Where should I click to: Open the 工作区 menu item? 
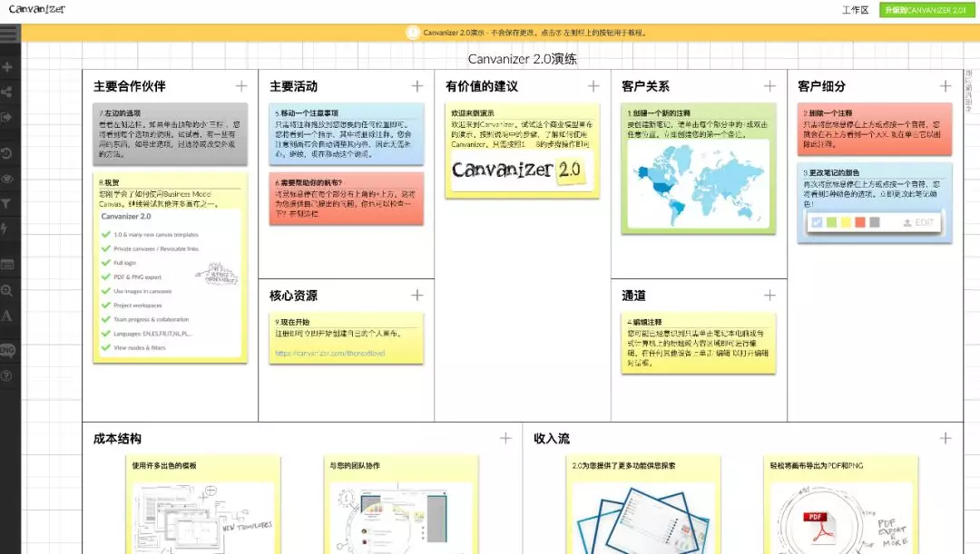pyautogui.click(x=855, y=10)
